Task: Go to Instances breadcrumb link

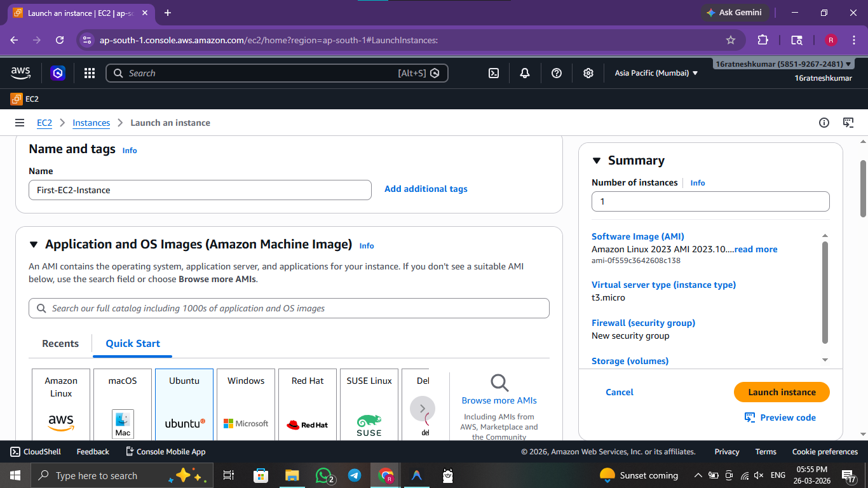Action: point(91,123)
